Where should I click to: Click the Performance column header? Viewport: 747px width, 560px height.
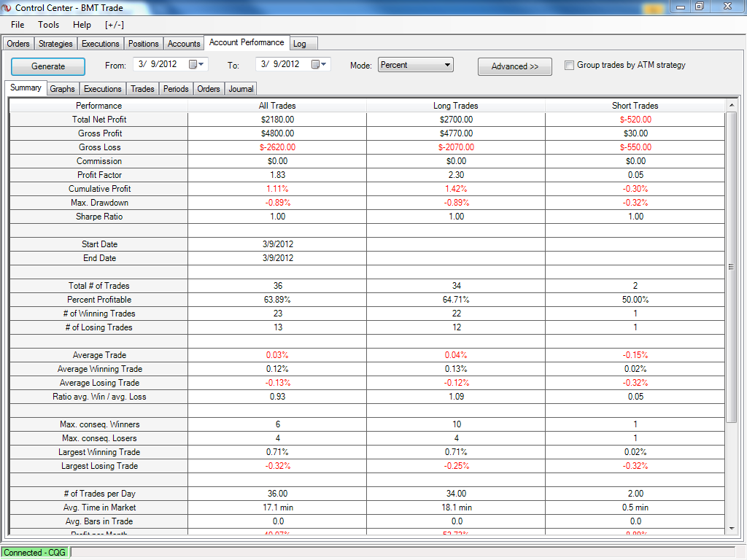pyautogui.click(x=98, y=106)
